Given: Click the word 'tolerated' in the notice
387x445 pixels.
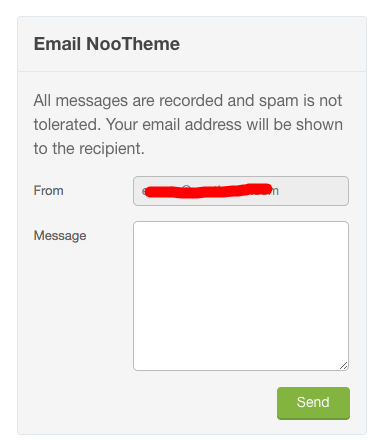Looking at the screenshot, I should (67, 125).
